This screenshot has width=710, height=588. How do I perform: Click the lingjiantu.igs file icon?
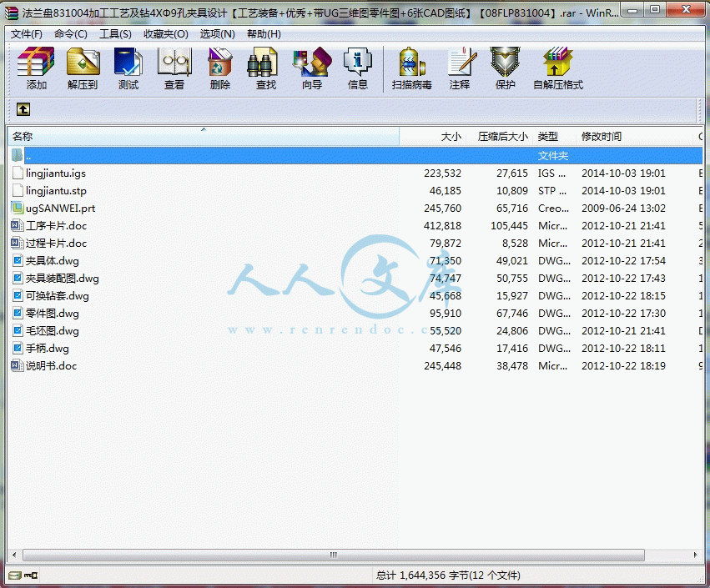pyautogui.click(x=18, y=173)
